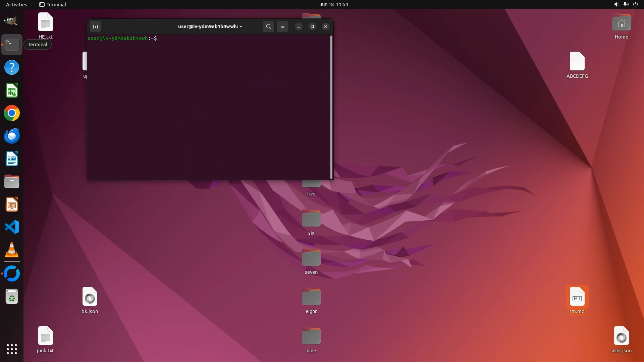This screenshot has width=644, height=362.
Task: Open the clock and calendar panel
Action: (x=333, y=4)
